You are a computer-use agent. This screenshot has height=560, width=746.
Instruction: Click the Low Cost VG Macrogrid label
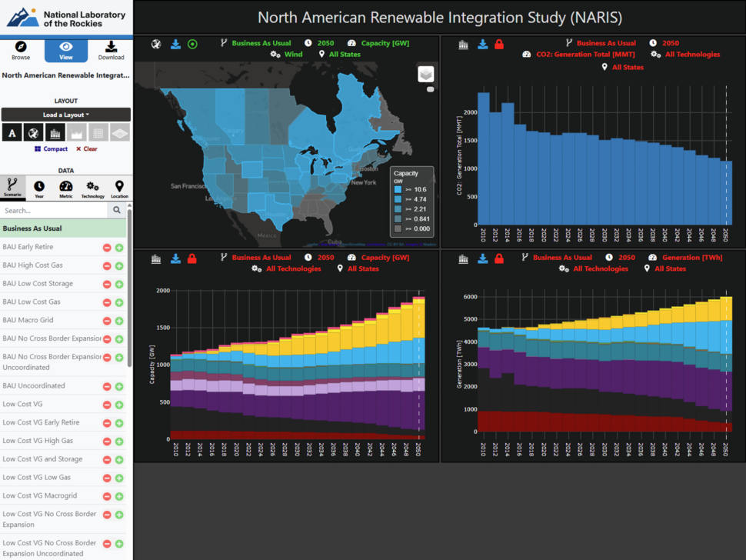39,495
